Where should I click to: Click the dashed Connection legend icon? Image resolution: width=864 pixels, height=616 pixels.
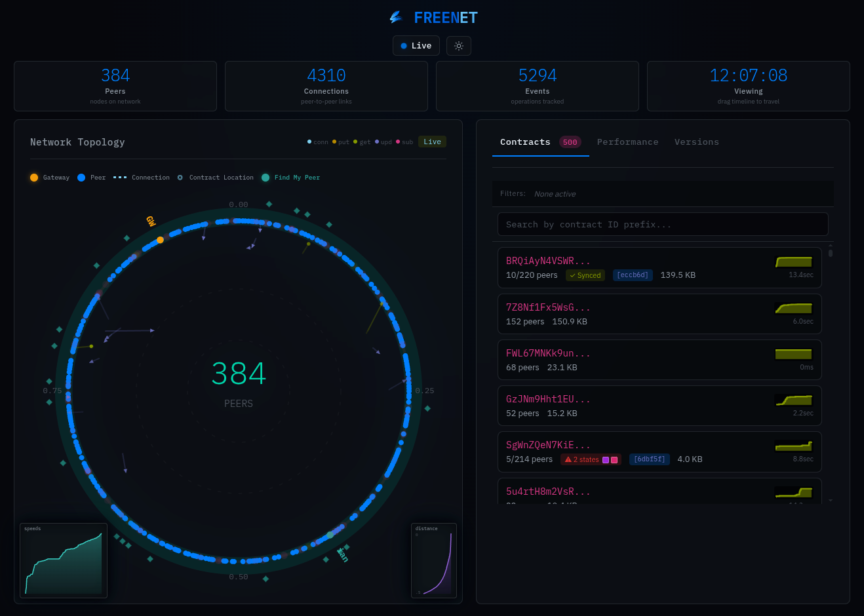pos(120,178)
